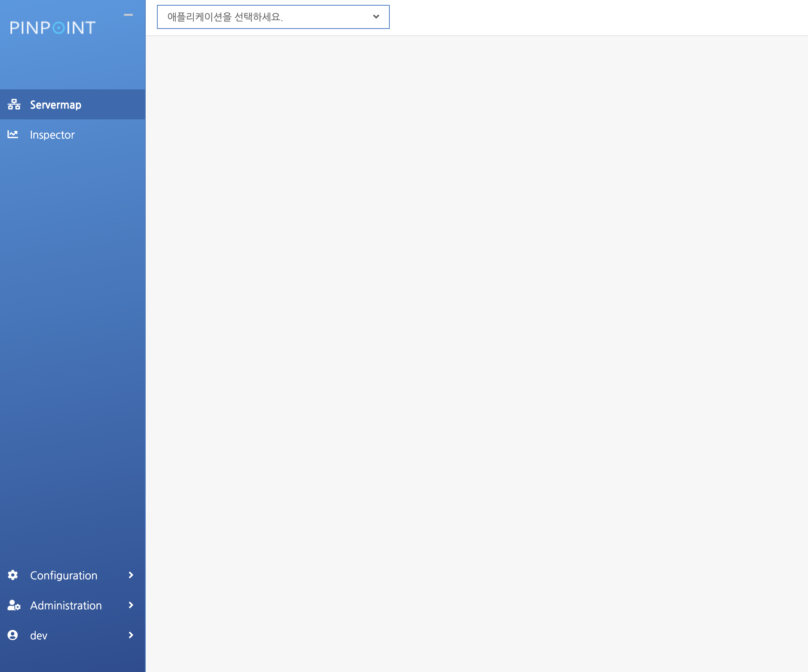This screenshot has height=672, width=808.
Task: Click the Administration user-gear icon
Action: [x=14, y=605]
